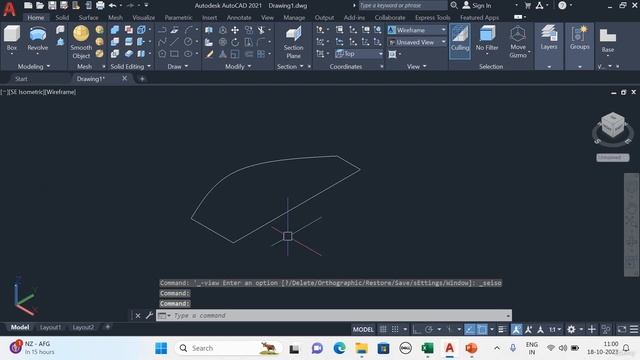Viewport: 640px width, 360px height.
Task: Click the search magnifier icon in title bar
Action: click(x=454, y=5)
